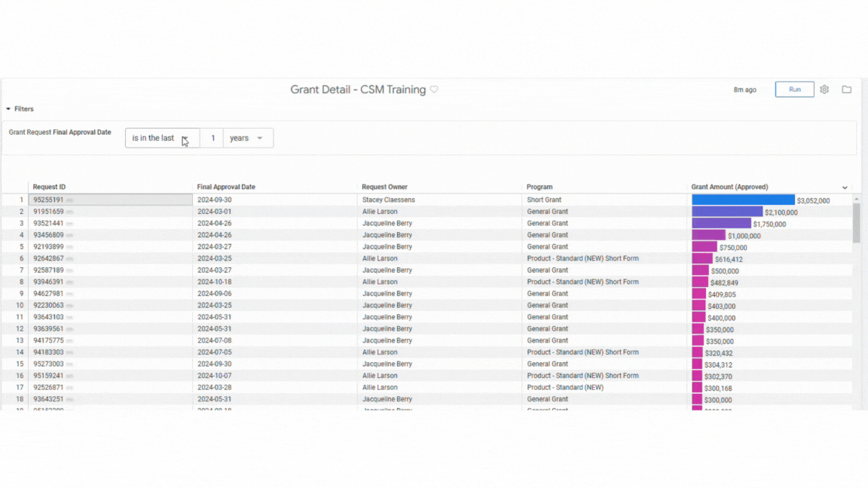Screen dimensions: 868x488
Task: Open actions ellipsis for request 94627981
Action: [70, 294]
